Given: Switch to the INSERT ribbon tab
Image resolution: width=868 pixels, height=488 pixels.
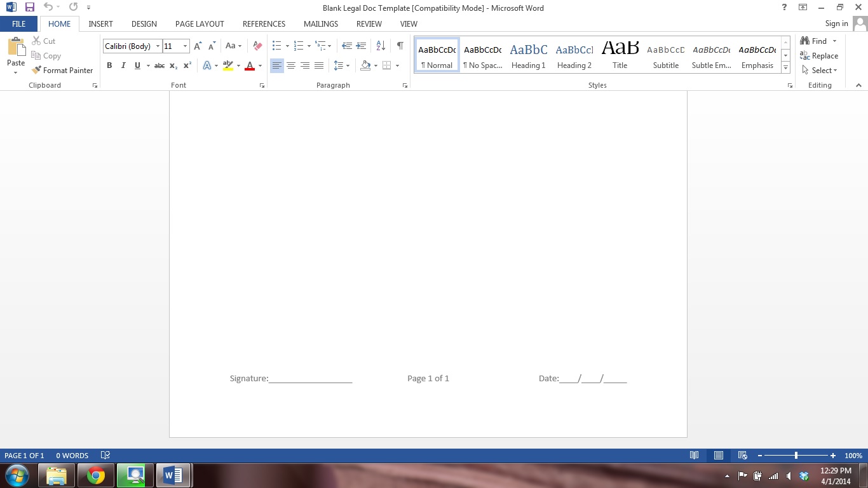Looking at the screenshot, I should [x=100, y=24].
